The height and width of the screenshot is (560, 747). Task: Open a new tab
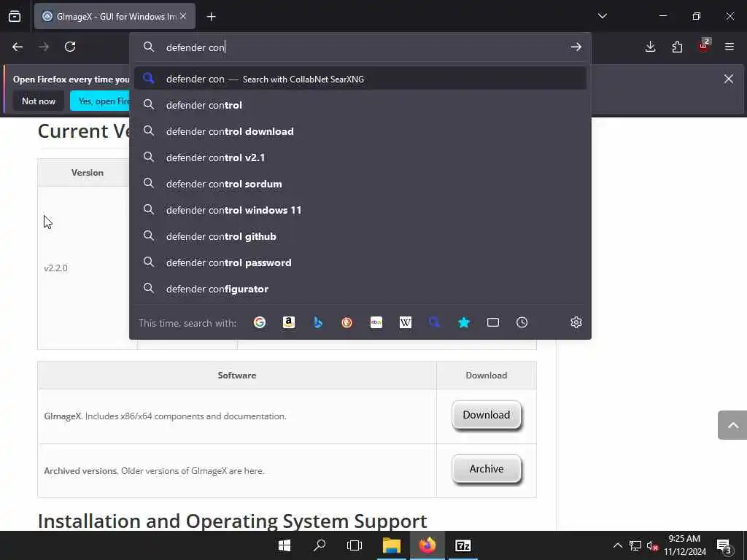point(211,17)
